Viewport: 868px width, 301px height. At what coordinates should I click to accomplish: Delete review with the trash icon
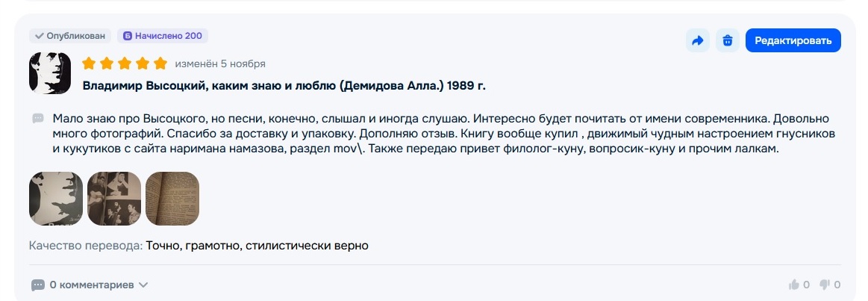click(x=728, y=40)
